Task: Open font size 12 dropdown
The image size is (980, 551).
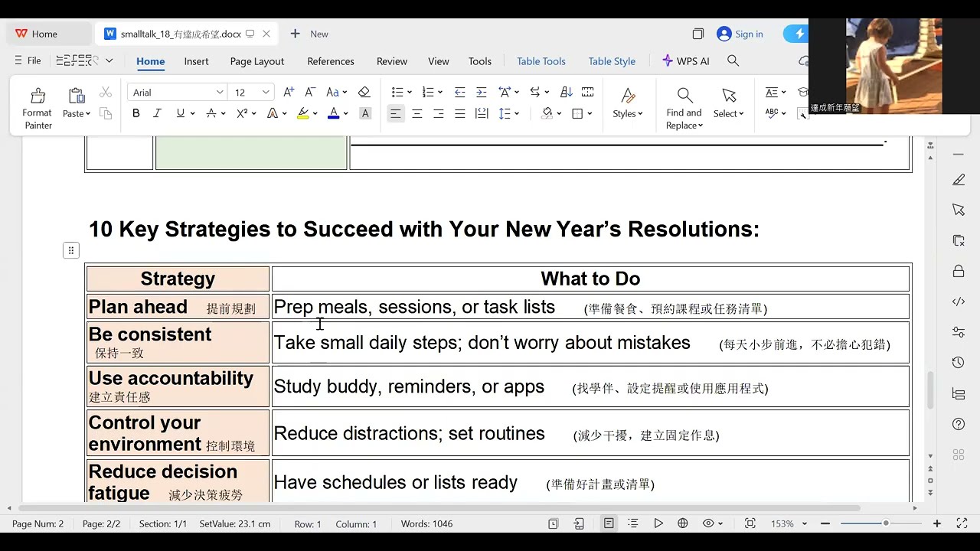Action: click(266, 93)
